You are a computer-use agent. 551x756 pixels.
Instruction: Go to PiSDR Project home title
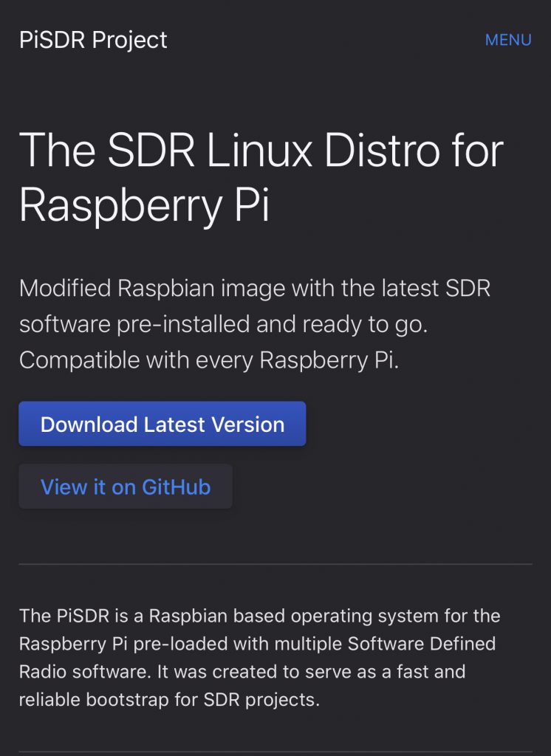point(93,40)
